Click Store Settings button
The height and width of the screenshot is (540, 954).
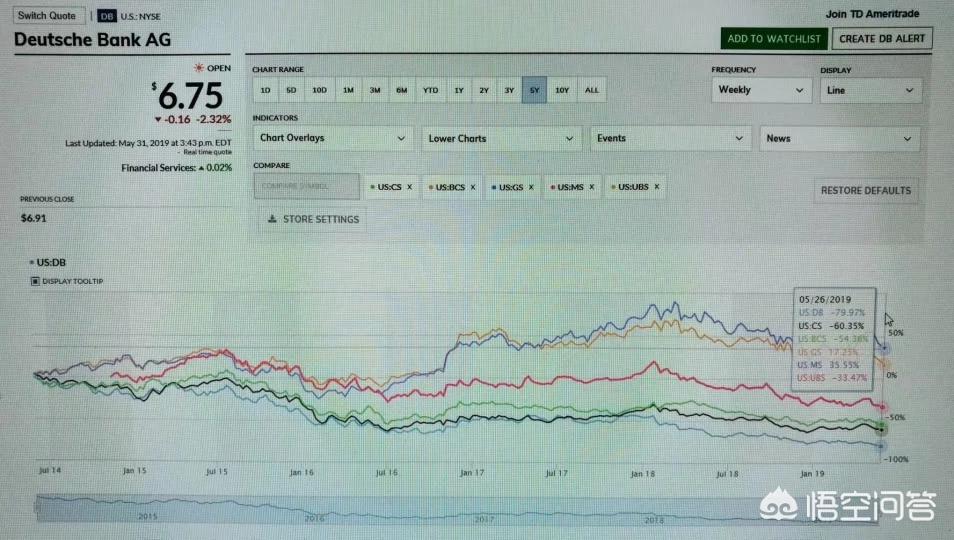click(x=314, y=219)
